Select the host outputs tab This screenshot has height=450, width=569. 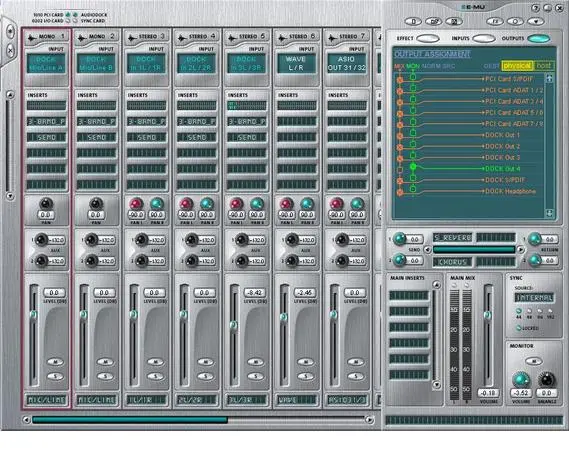click(544, 66)
